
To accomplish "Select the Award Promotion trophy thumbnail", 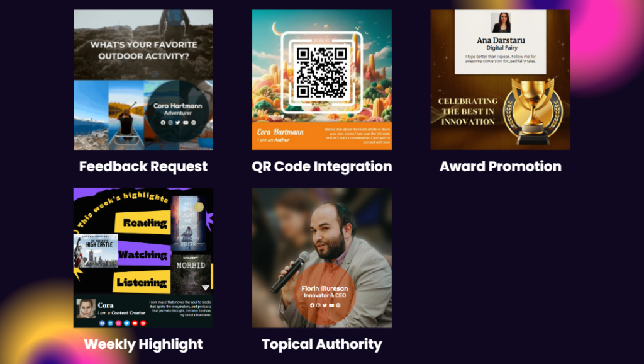I will pyautogui.click(x=500, y=80).
